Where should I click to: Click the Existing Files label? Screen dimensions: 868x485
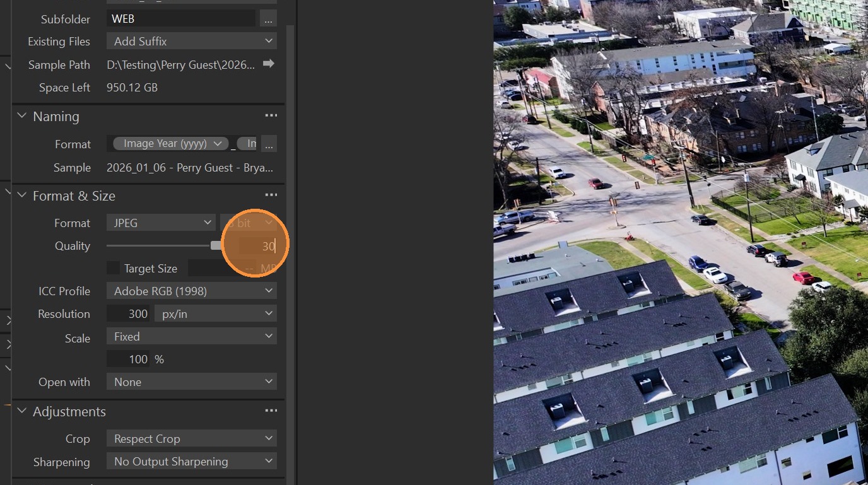point(59,42)
